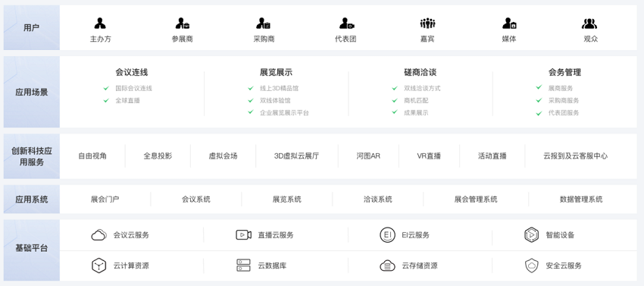The height and width of the screenshot is (286, 644).
Task: Select the 会议系统 entry
Action: [196, 200]
